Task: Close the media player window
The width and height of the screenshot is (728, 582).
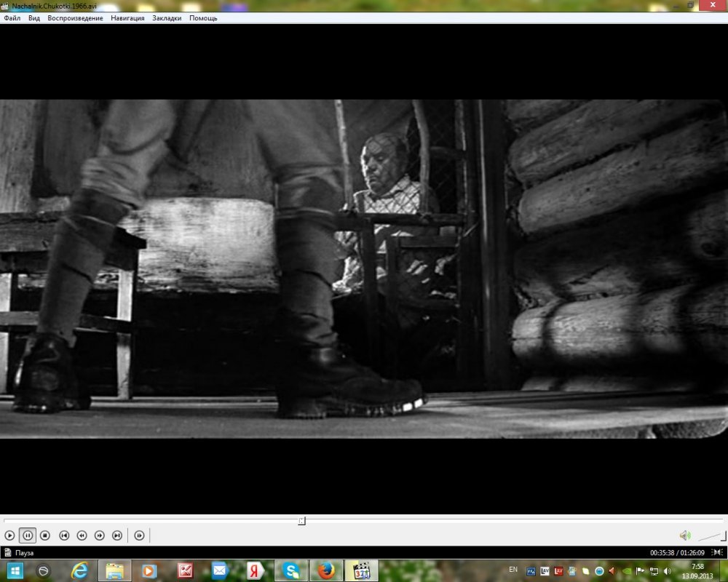Action: coord(713,4)
